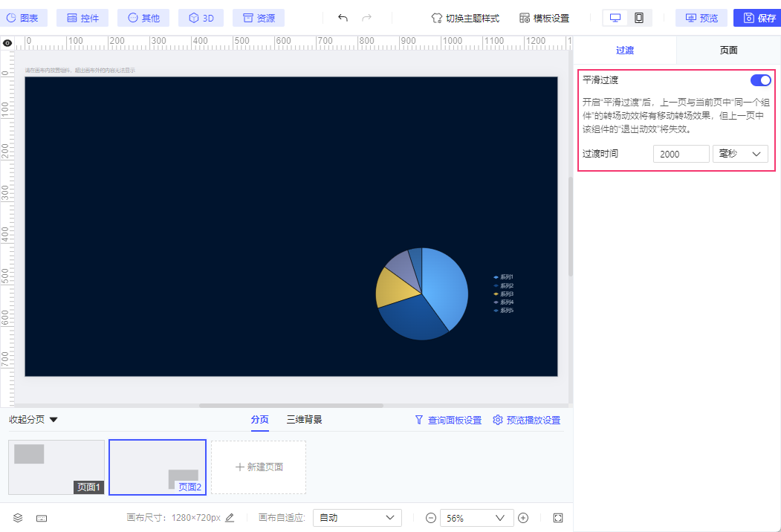Image resolution: width=781 pixels, height=532 pixels.
Task: Switch to mobile view mode icon
Action: coord(639,18)
